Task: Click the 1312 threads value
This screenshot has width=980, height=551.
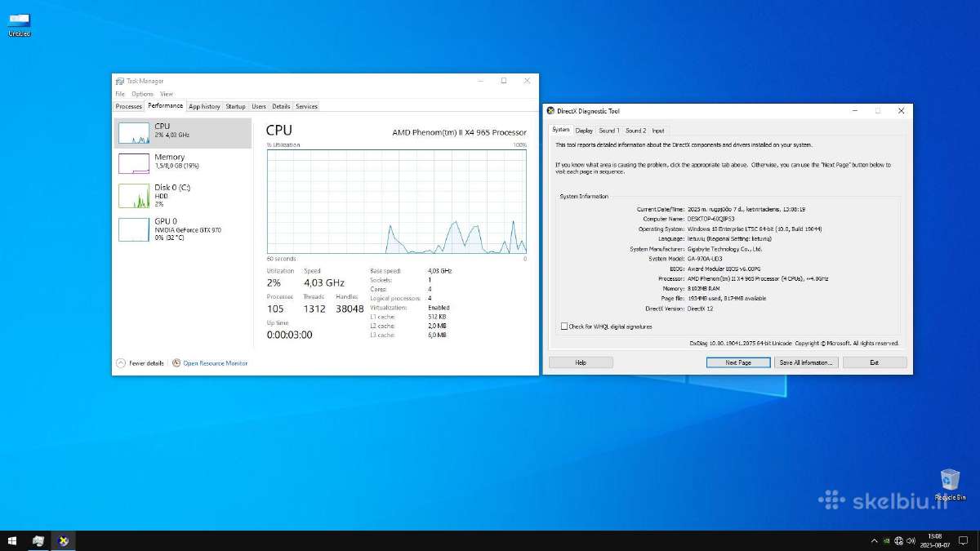Action: [x=314, y=309]
